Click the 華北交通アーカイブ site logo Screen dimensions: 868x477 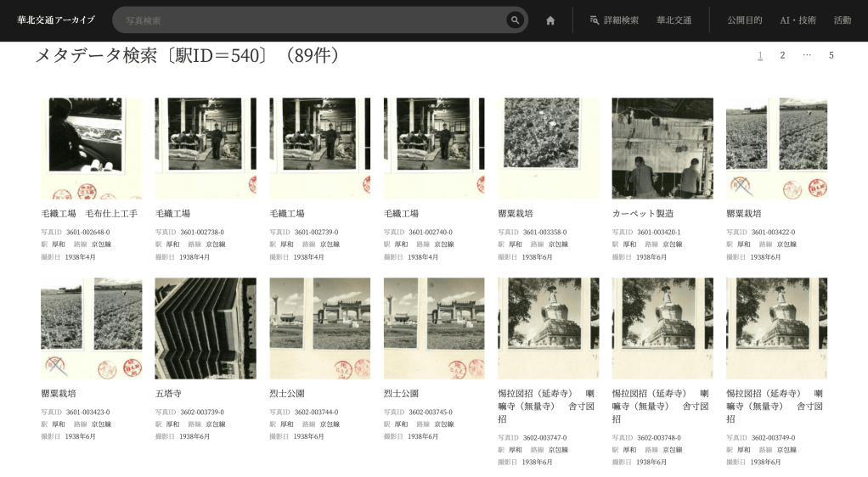[56, 20]
